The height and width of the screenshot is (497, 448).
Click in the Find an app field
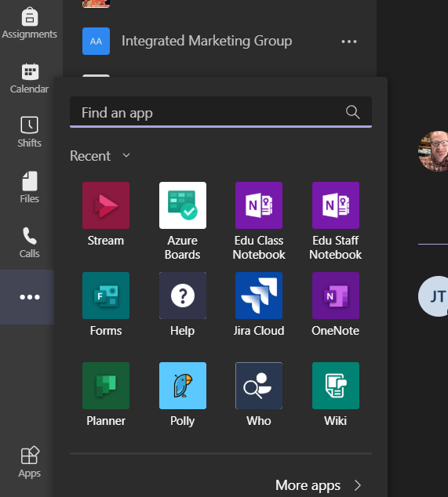click(220, 112)
